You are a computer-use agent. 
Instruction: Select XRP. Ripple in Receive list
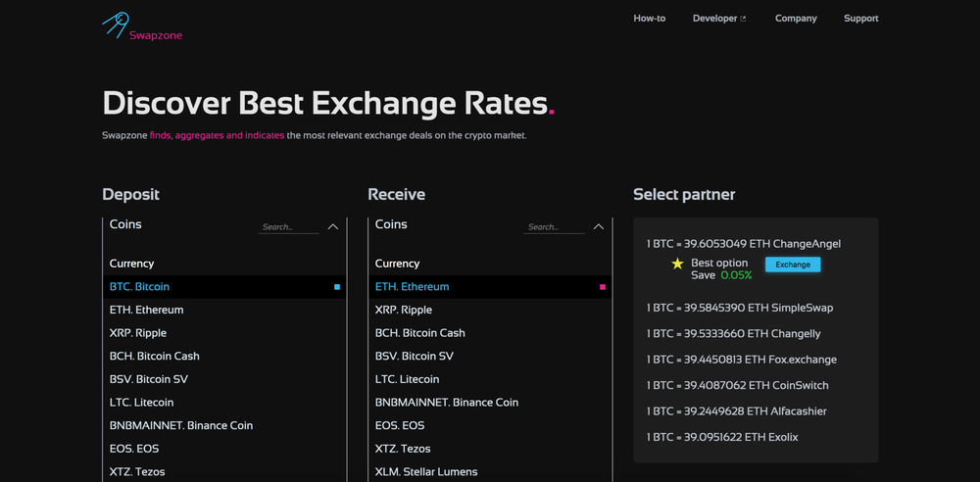(490, 311)
